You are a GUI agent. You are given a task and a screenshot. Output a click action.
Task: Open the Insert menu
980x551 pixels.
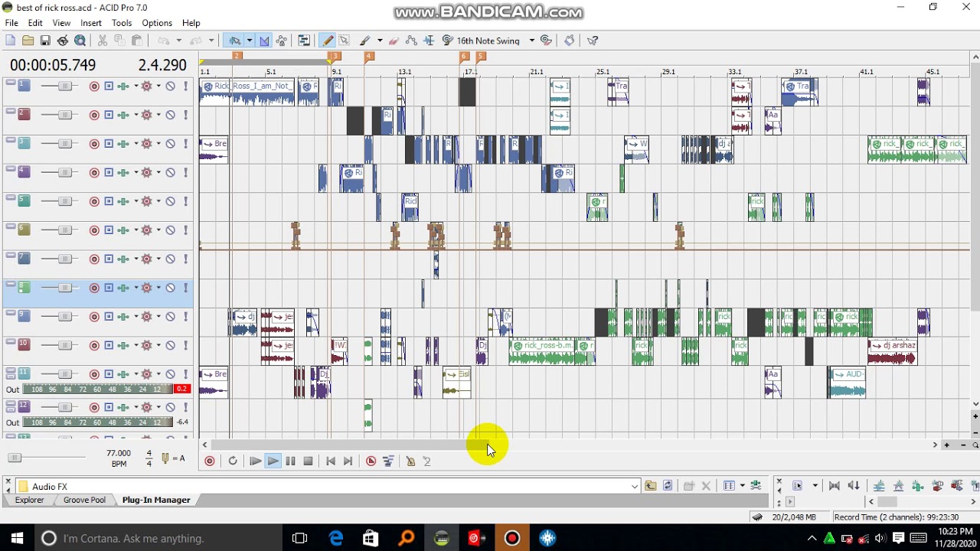pyautogui.click(x=90, y=23)
